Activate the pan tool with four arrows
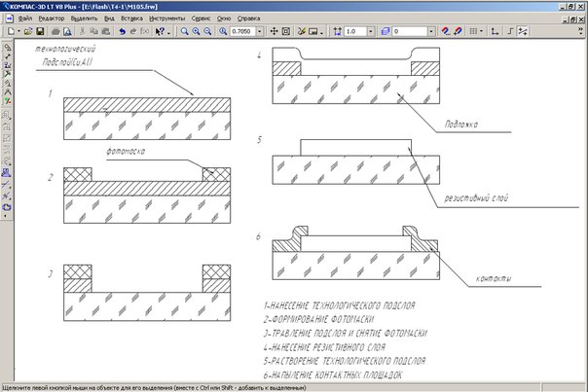The height and width of the screenshot is (392, 588). pos(275,31)
